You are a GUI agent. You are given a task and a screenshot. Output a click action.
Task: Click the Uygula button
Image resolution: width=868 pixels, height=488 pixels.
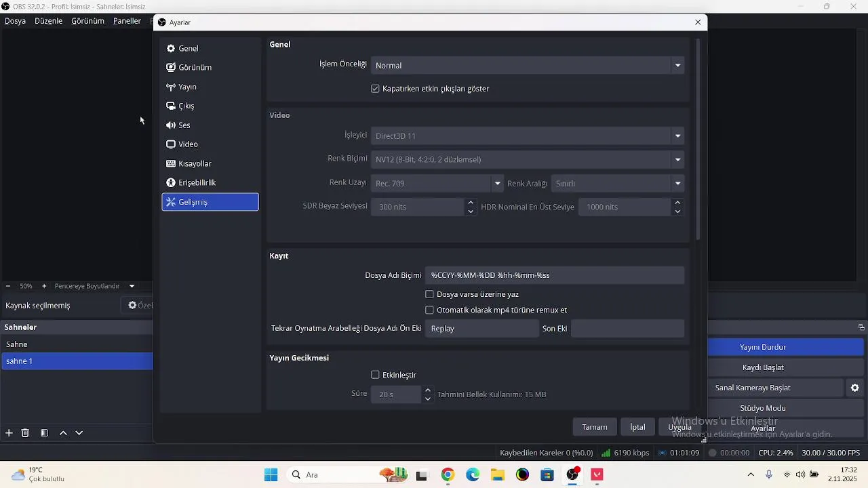click(x=679, y=427)
